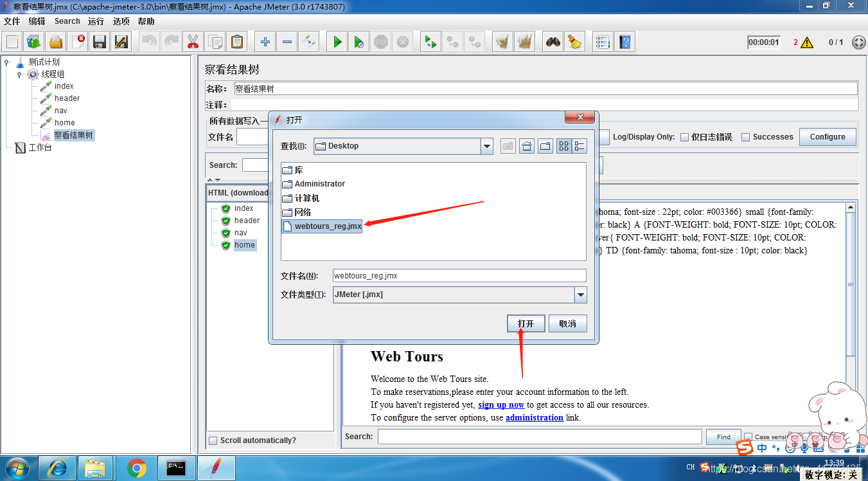Screen dimensions: 868x481
Task: Click the Remote Start All icon
Action: tap(430, 42)
